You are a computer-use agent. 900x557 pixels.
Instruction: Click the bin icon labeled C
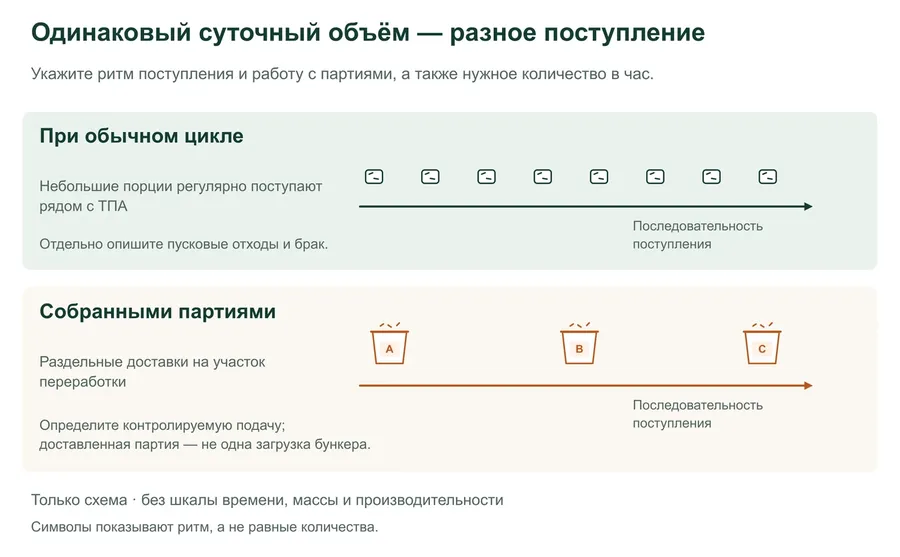762,344
